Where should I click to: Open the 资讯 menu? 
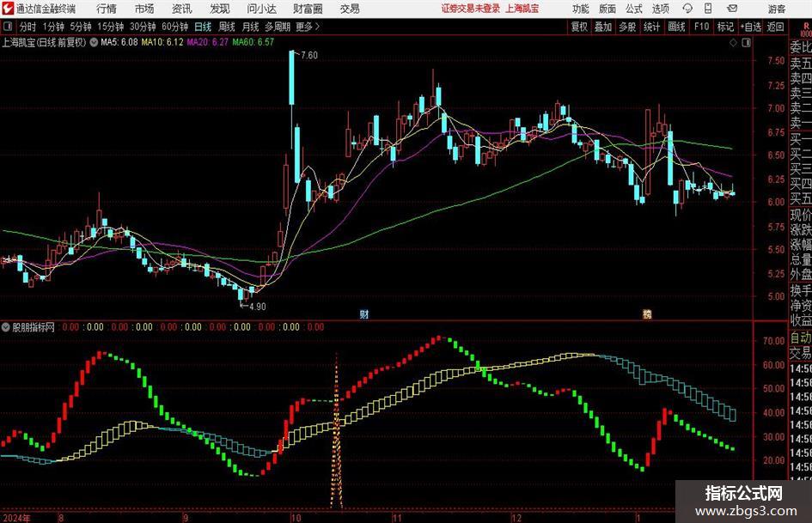coord(182,9)
